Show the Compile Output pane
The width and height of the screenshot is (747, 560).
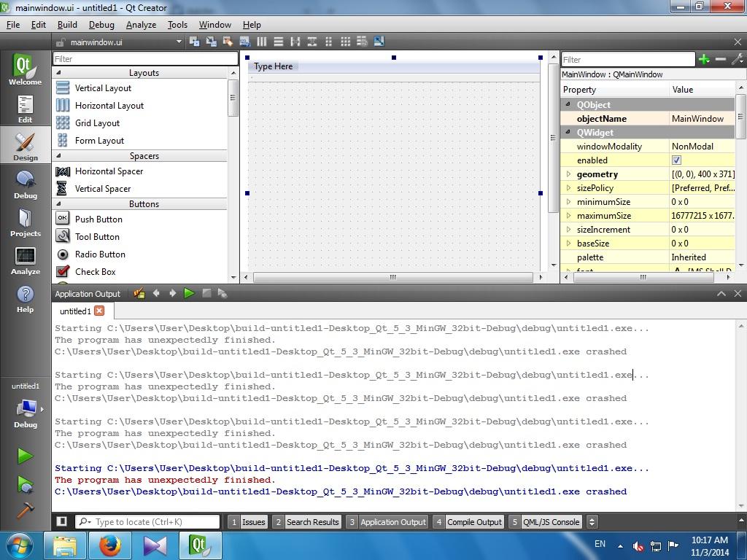pos(468,522)
